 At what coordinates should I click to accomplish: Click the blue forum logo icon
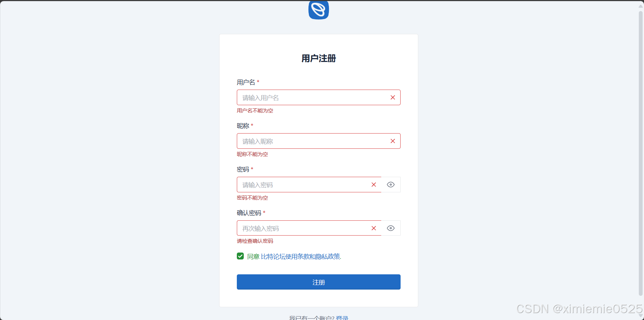(x=319, y=10)
